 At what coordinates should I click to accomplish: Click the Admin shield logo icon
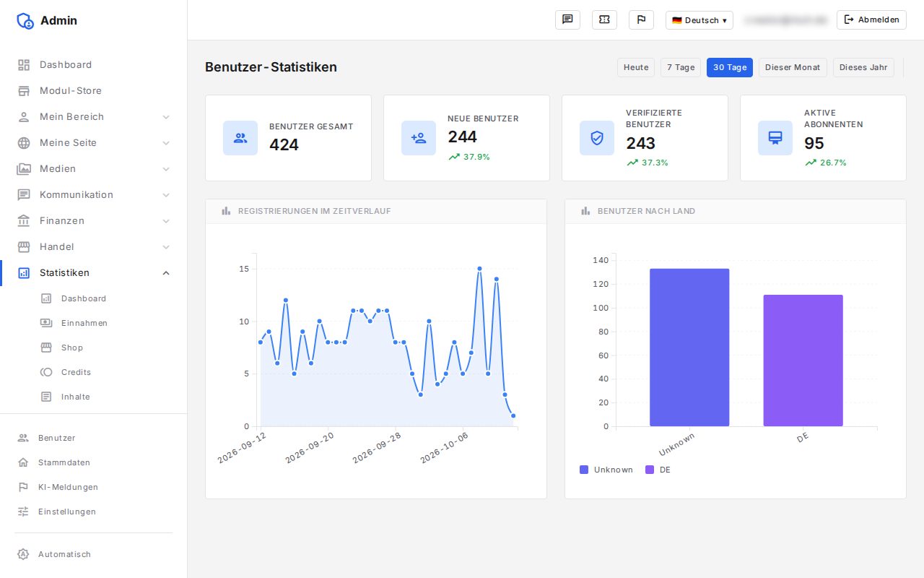point(25,20)
